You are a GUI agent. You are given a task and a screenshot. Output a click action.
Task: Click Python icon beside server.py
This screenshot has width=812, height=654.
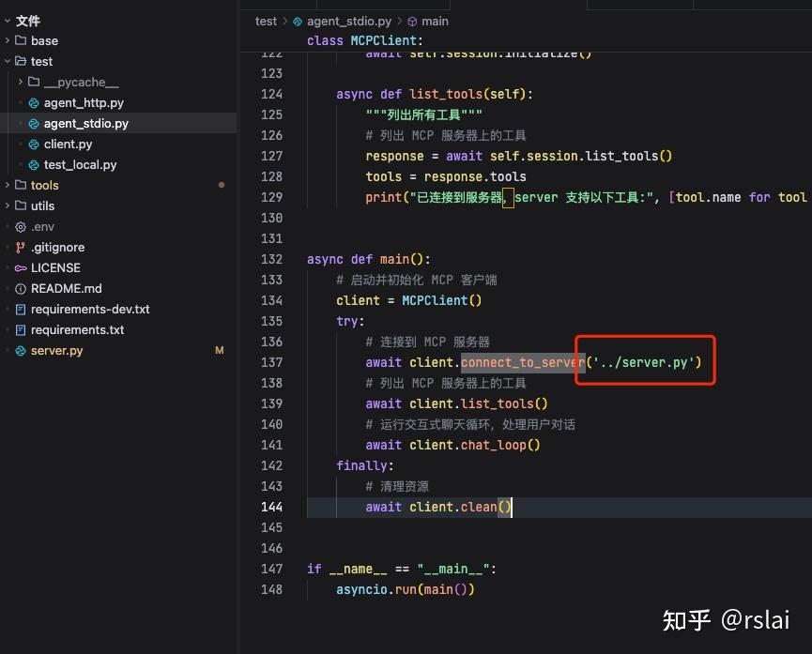[21, 351]
